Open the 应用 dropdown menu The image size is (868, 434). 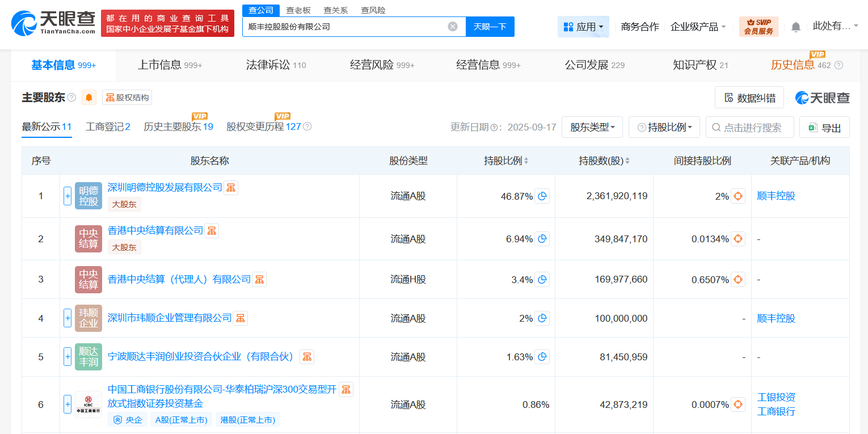click(x=583, y=27)
